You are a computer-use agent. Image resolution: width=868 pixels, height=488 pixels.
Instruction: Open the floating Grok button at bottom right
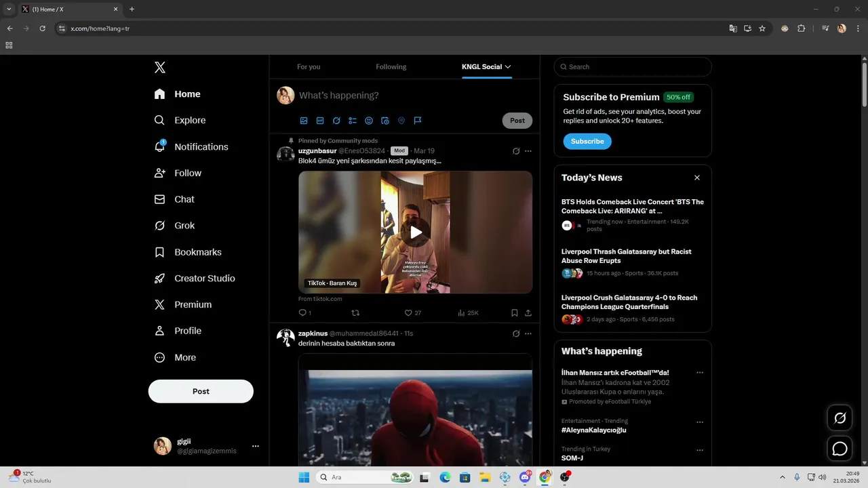point(840,418)
